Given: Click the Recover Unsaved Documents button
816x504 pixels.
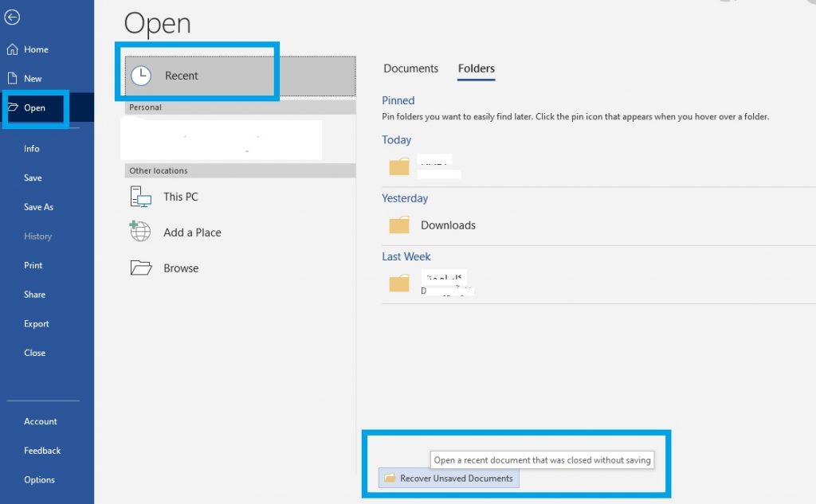Looking at the screenshot, I should (449, 478).
